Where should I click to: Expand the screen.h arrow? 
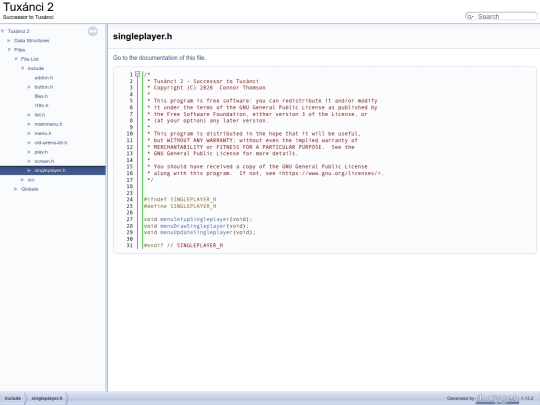[29, 162]
